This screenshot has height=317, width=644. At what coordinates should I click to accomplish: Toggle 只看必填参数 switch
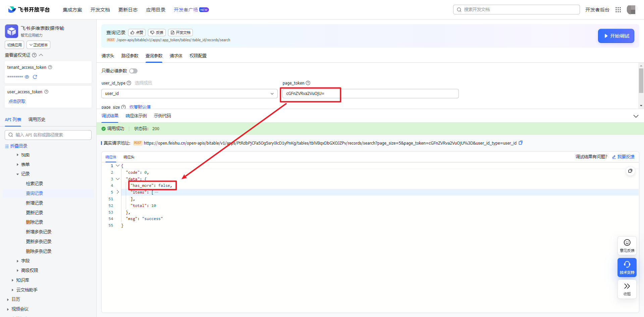click(133, 71)
